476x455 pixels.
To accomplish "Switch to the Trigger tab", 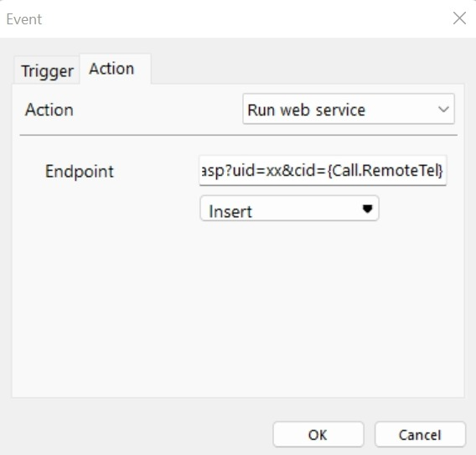I will [47, 70].
